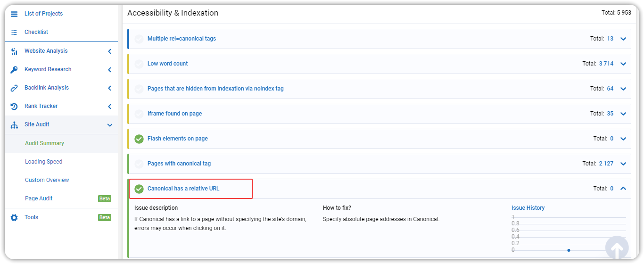Click Backlink Analysis chain-link icon
This screenshot has height=264, width=644.
14,88
